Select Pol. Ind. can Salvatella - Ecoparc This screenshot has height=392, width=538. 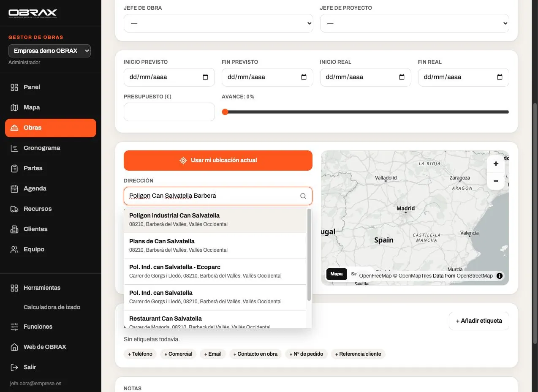(215, 271)
